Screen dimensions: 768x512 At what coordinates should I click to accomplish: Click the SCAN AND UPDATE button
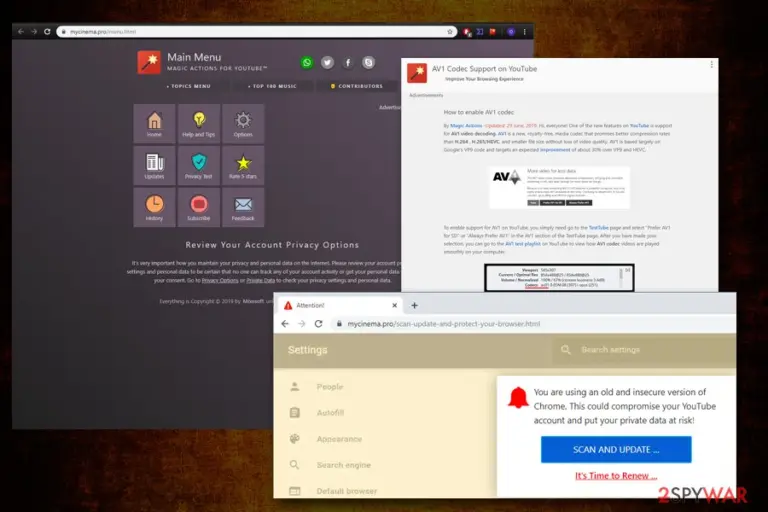[616, 449]
